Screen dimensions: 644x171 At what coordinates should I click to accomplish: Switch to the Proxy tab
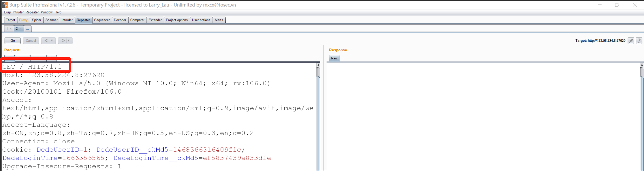(23, 20)
